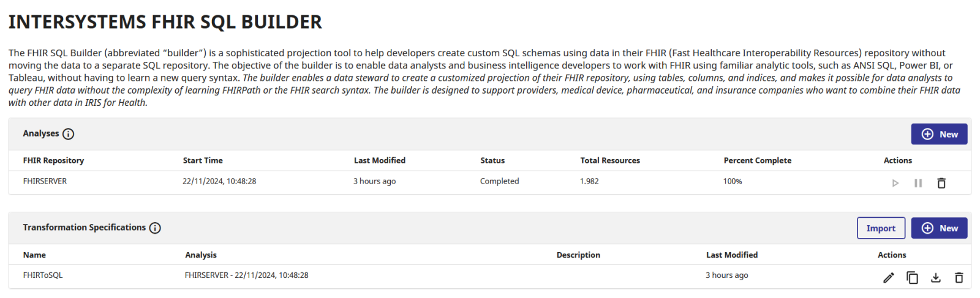Image resolution: width=980 pixels, height=298 pixels.
Task: Click the FHIRToSQL name in specifications table
Action: tap(43, 275)
